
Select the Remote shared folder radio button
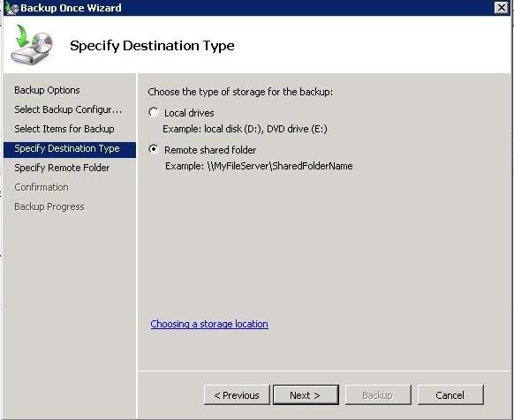[x=154, y=149]
